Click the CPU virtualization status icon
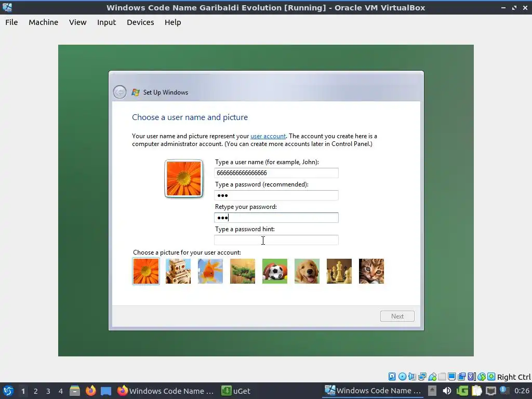 click(472, 376)
